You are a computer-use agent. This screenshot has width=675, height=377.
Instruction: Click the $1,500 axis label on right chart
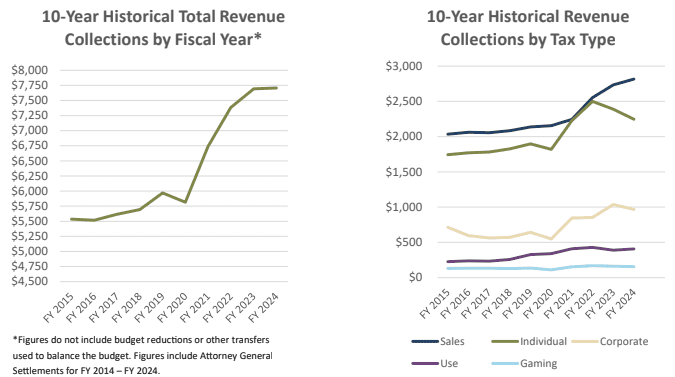pos(404,172)
